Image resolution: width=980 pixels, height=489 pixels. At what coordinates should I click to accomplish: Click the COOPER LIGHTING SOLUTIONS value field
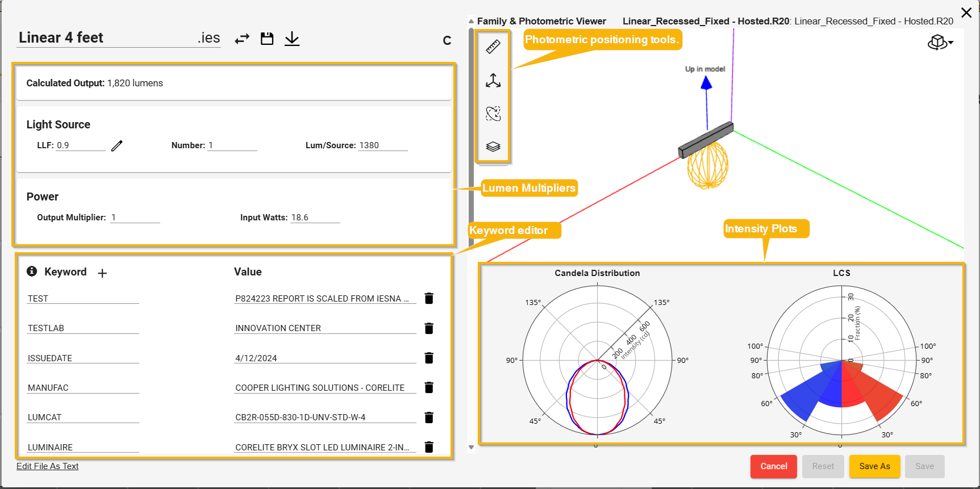click(325, 388)
